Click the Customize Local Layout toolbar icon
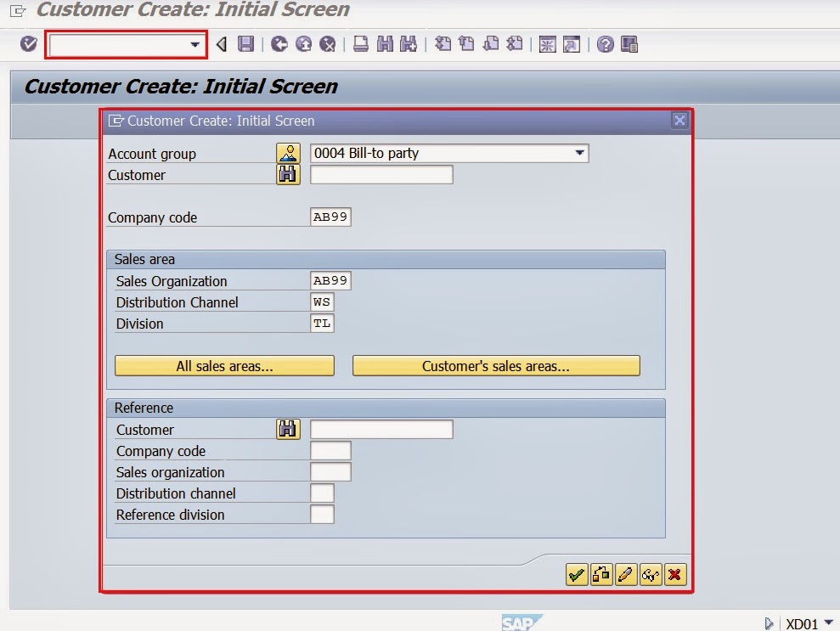This screenshot has width=840, height=631. [x=629, y=44]
